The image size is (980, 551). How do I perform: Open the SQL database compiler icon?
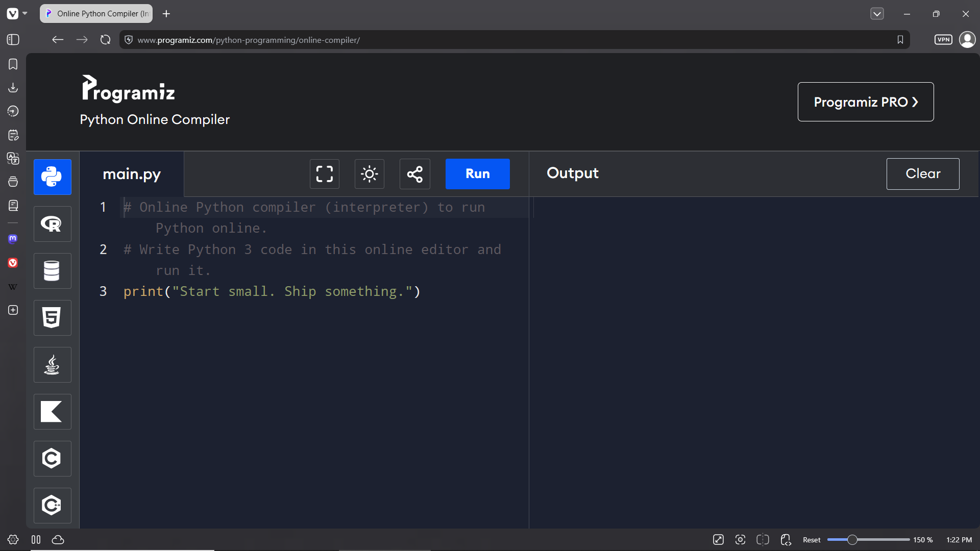[52, 270]
